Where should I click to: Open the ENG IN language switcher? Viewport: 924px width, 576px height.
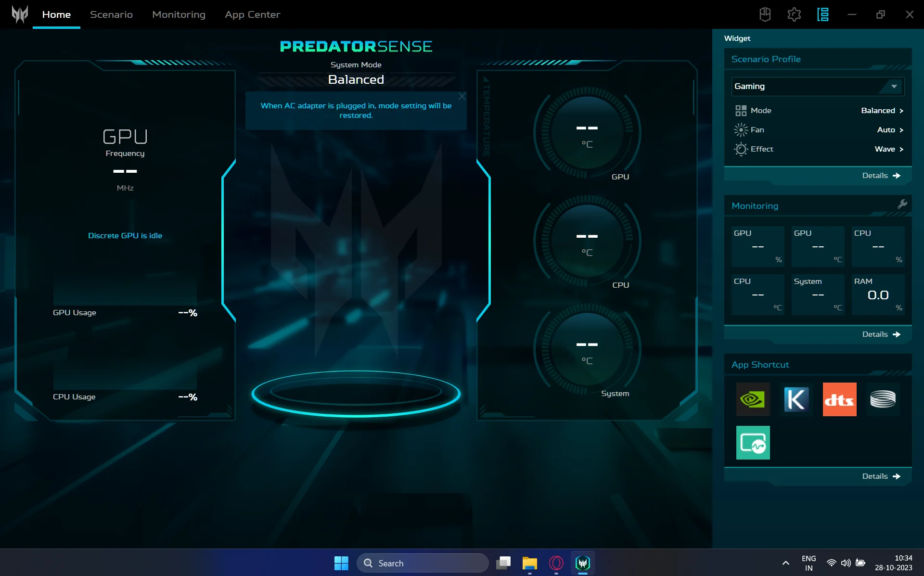point(809,563)
